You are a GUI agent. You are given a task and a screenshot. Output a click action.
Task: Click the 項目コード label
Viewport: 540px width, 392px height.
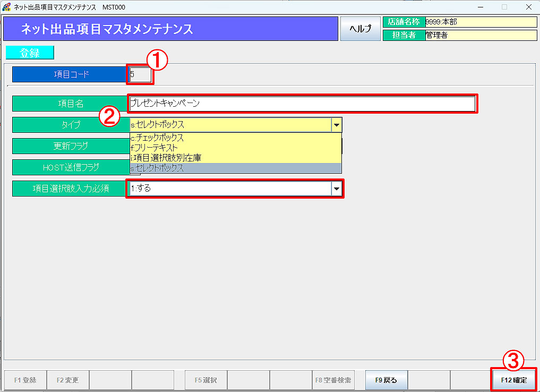70,74
